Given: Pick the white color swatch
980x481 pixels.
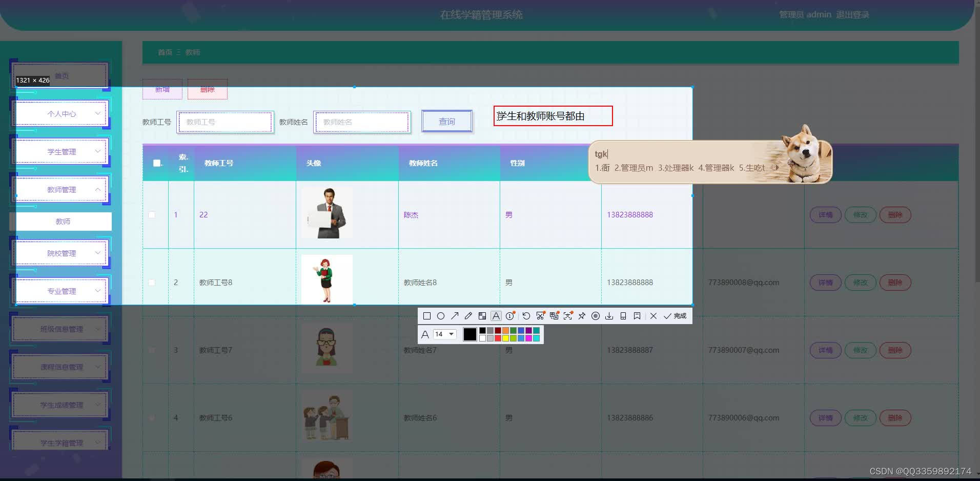Looking at the screenshot, I should pos(482,338).
